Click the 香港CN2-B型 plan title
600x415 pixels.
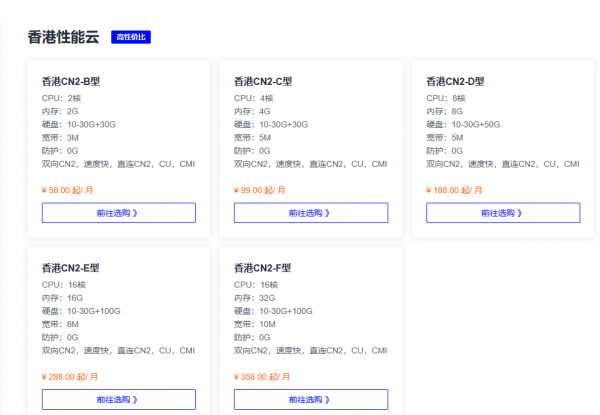click(71, 81)
